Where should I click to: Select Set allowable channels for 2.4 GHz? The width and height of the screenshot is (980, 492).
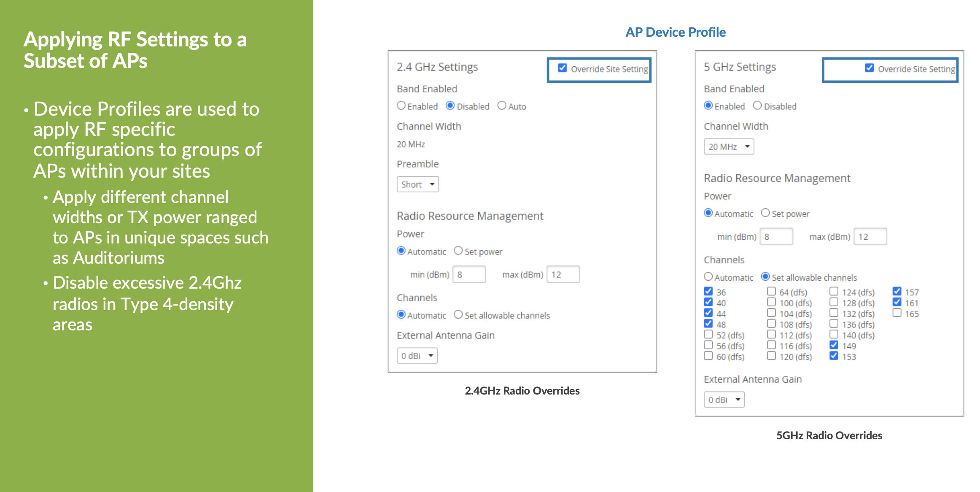tap(458, 315)
